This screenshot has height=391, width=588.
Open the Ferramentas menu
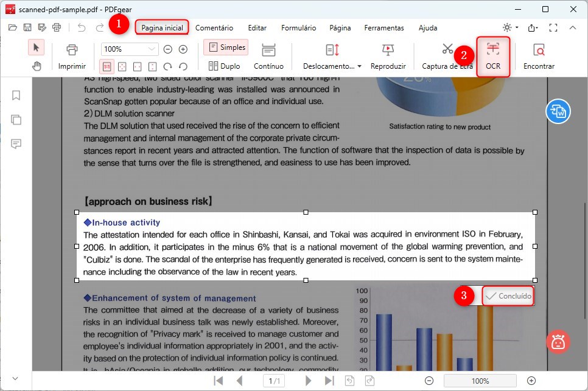384,28
